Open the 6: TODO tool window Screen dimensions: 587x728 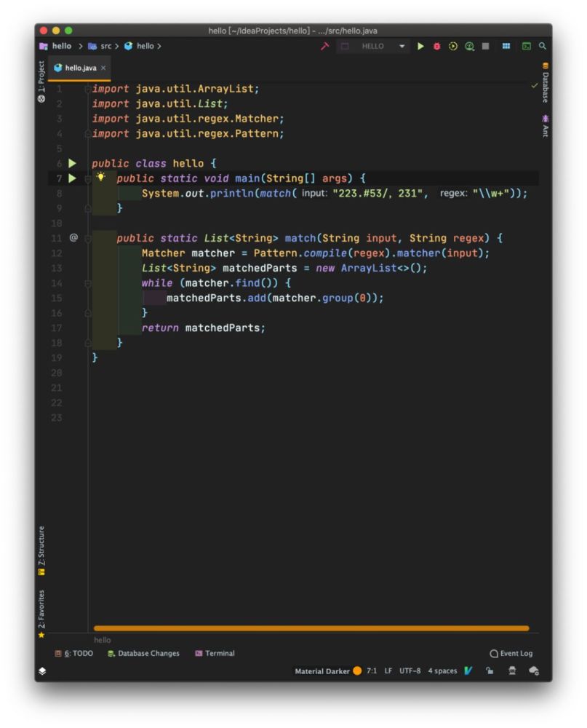pyautogui.click(x=73, y=653)
